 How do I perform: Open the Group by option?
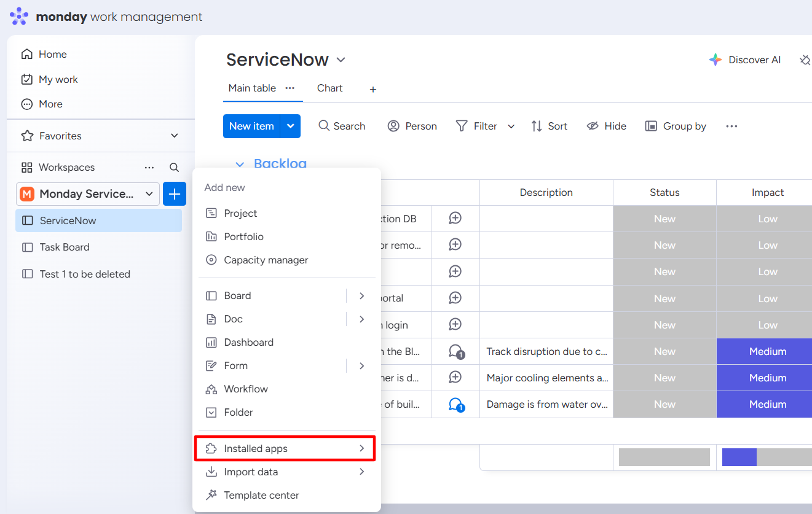(x=676, y=126)
